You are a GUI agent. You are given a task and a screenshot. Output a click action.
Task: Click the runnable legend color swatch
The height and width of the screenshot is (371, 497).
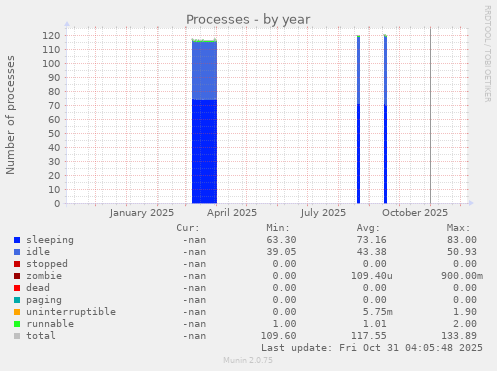coord(17,324)
